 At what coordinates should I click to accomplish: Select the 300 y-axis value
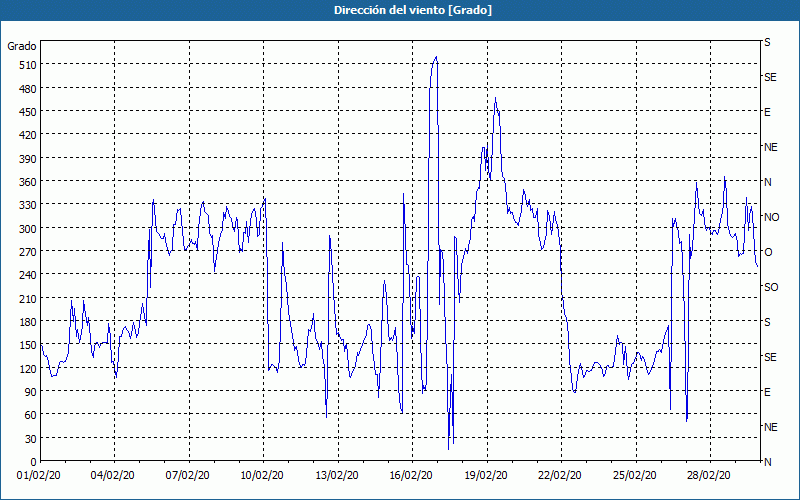point(27,228)
